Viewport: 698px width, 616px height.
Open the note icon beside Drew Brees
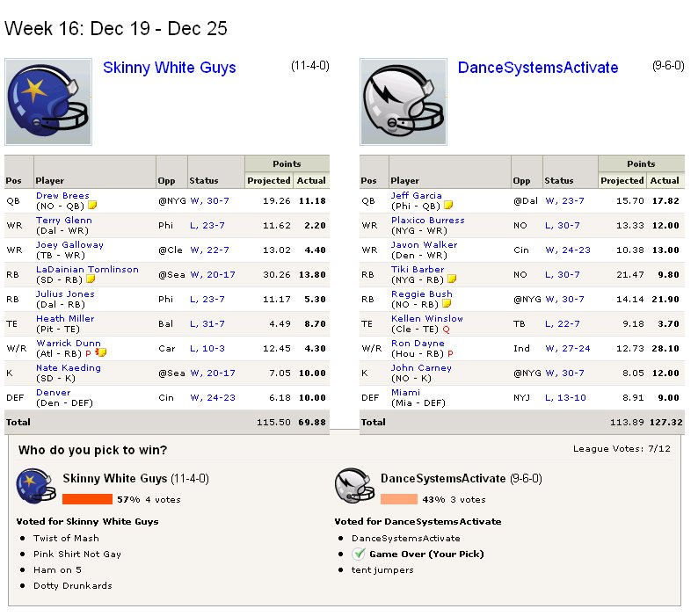pos(92,205)
